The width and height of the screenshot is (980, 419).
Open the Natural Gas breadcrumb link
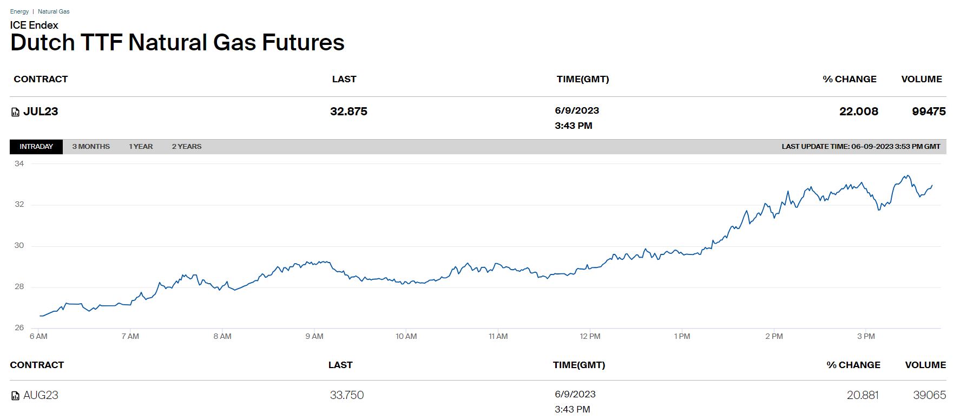pos(54,11)
